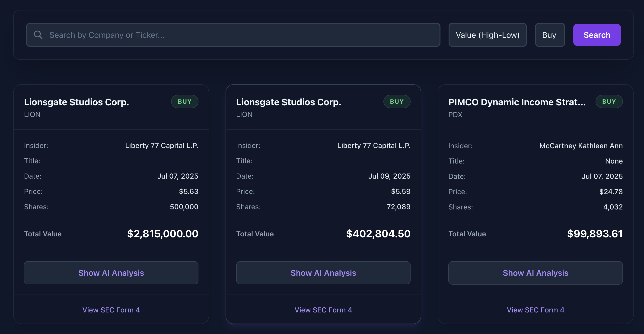Viewport: 644px width, 334px height.
Task: Click the magnifying glass search icon
Action: 38,35
